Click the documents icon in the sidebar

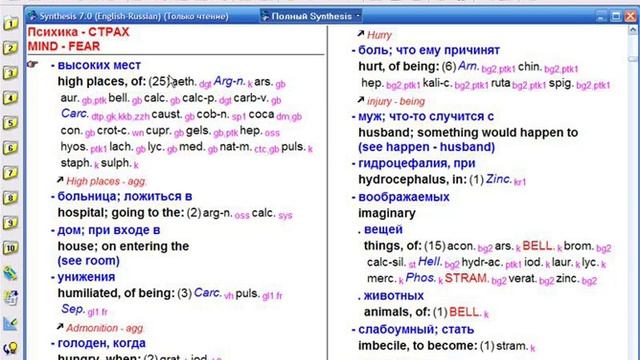tap(10, 298)
